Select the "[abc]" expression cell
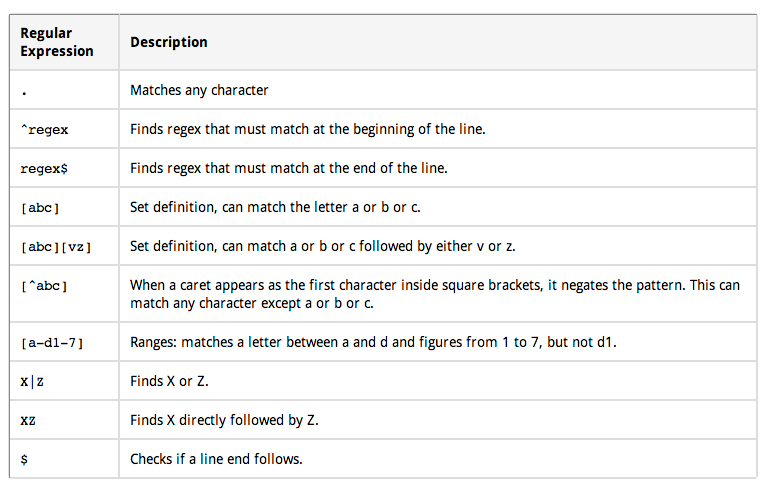The image size is (763, 494). 41,207
